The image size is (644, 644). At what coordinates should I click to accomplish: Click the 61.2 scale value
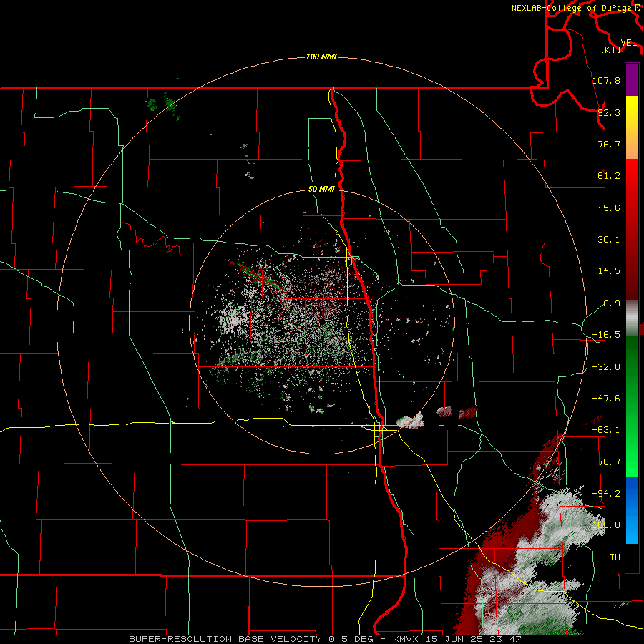609,176
